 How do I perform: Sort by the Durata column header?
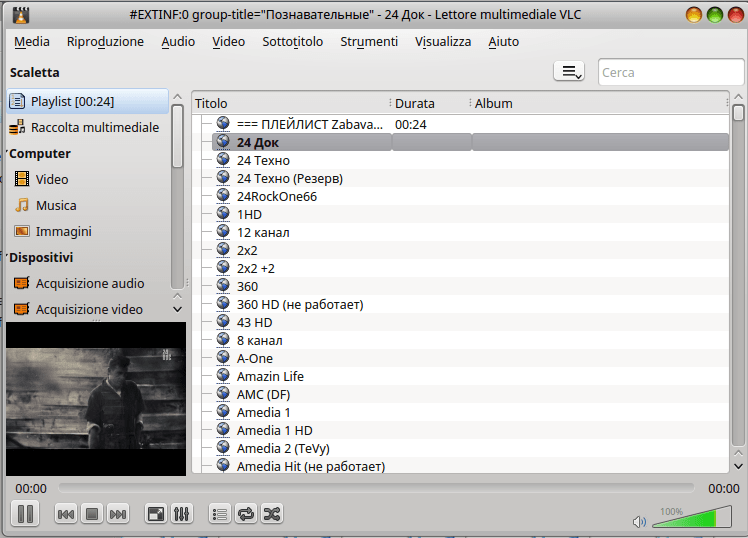tap(431, 103)
